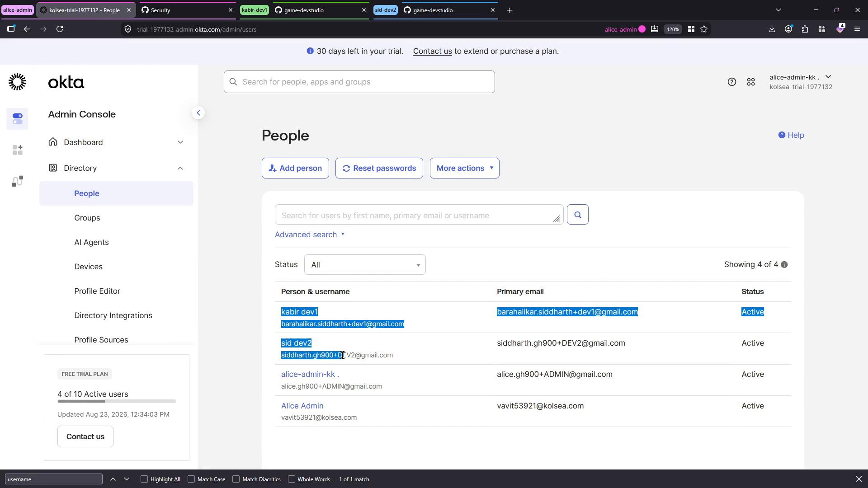Collapse the Directory menu section
The image size is (868, 488).
click(116, 168)
